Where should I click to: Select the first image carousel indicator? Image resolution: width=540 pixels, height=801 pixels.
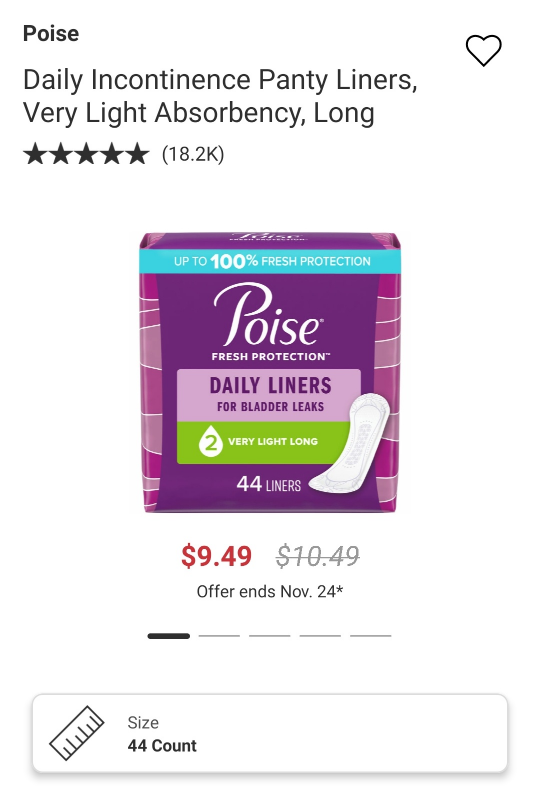169,636
